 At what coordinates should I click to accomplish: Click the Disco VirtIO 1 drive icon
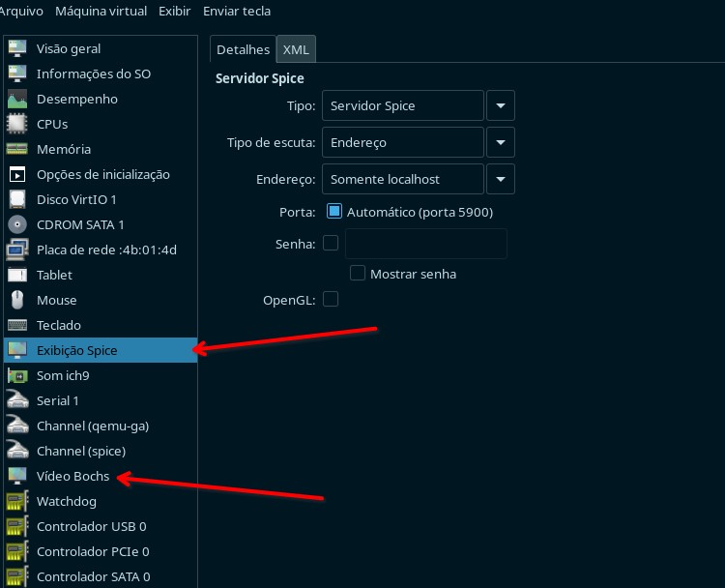click(17, 199)
